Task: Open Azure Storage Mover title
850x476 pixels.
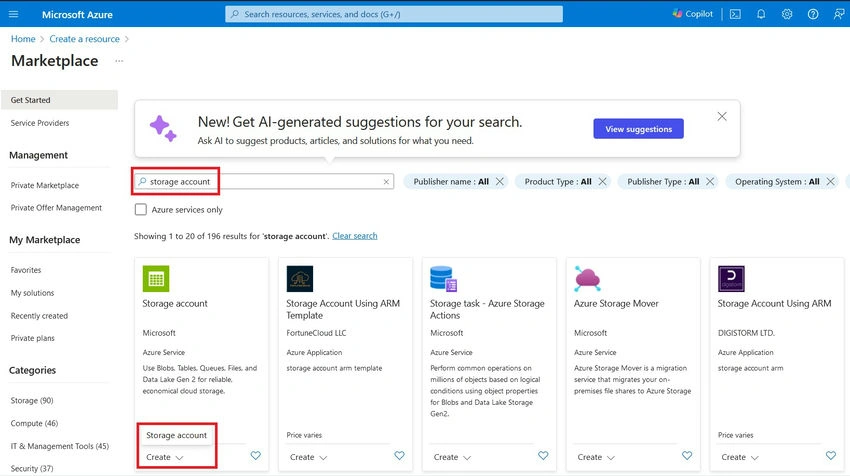Action: tap(616, 304)
